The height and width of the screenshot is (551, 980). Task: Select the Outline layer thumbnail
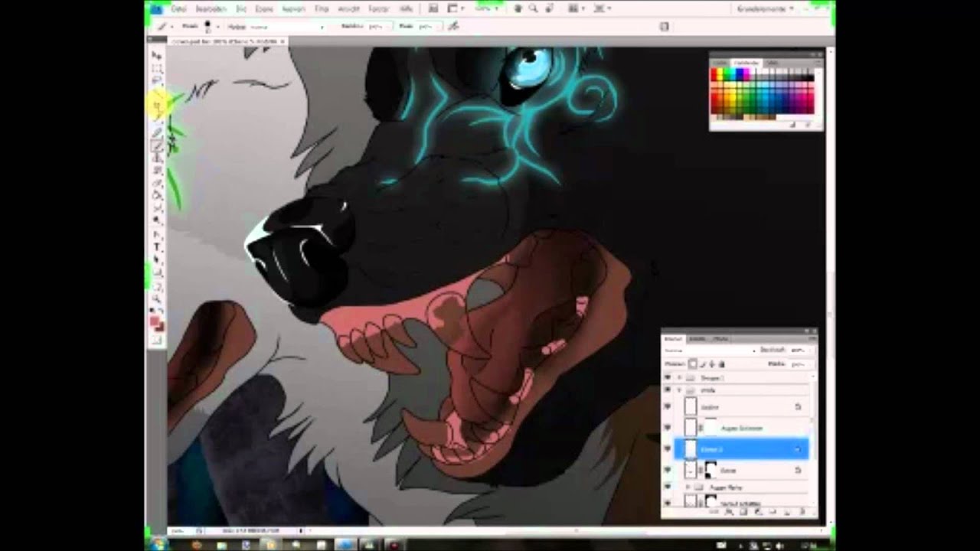[x=691, y=407]
